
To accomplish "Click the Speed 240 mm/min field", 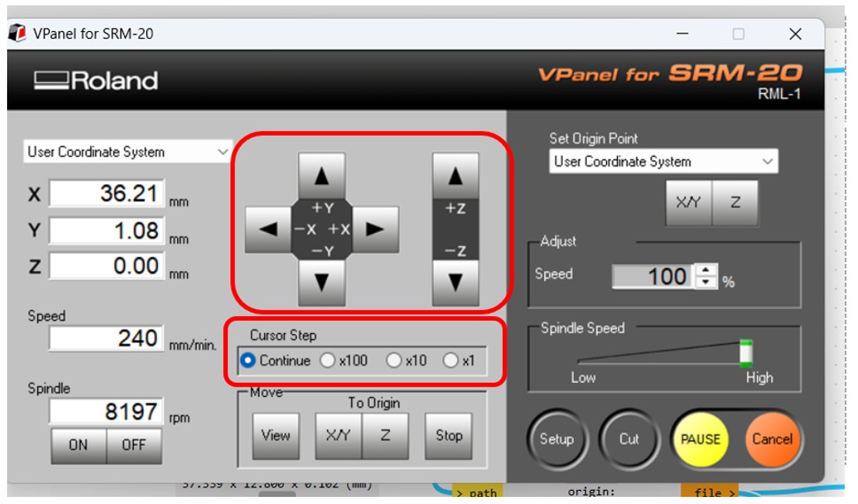I will point(106,338).
